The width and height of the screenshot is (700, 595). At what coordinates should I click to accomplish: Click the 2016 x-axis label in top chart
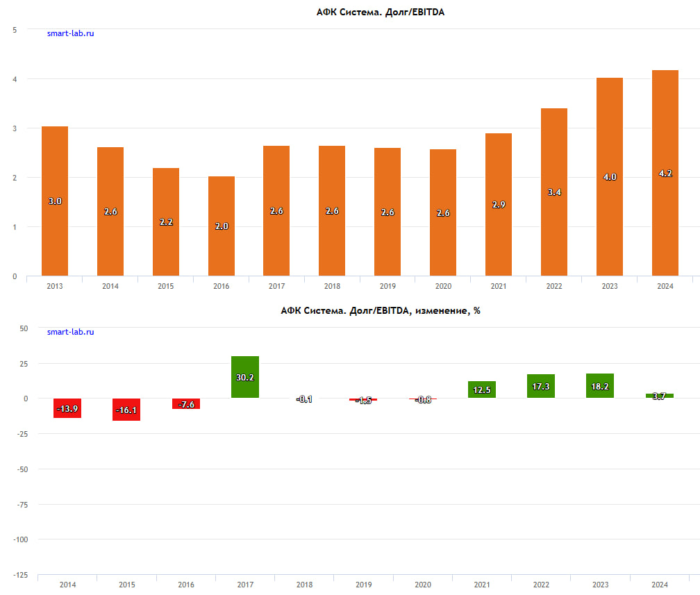[222, 286]
